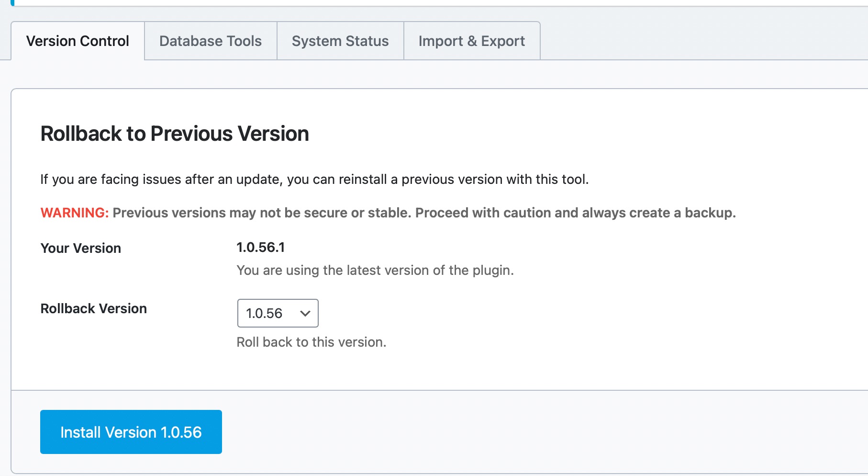Open the Rollback Version dropdown showing 1.0.56
This screenshot has height=476, width=868.
coord(278,313)
